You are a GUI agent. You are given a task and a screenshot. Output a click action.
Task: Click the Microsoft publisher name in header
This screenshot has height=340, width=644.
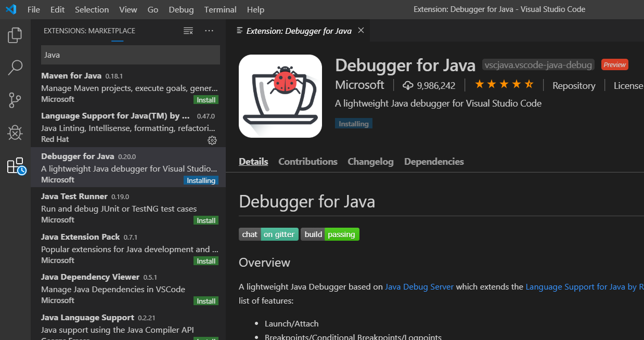pos(359,85)
